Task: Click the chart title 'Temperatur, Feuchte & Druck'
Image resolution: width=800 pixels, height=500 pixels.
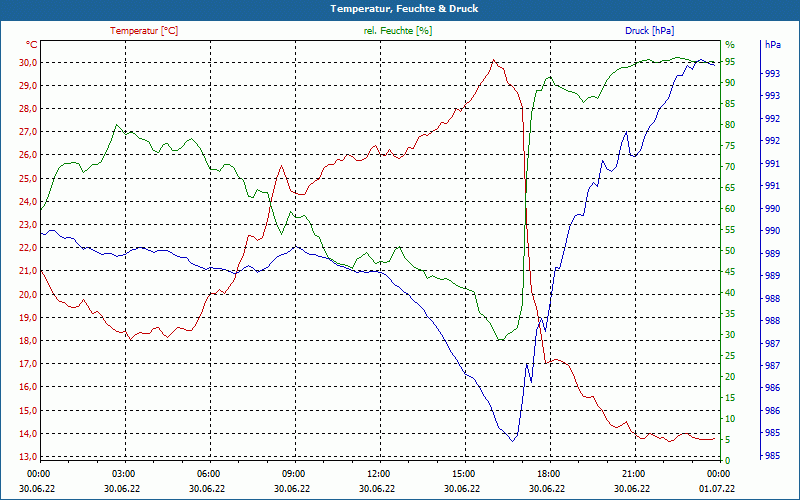Action: coord(404,9)
